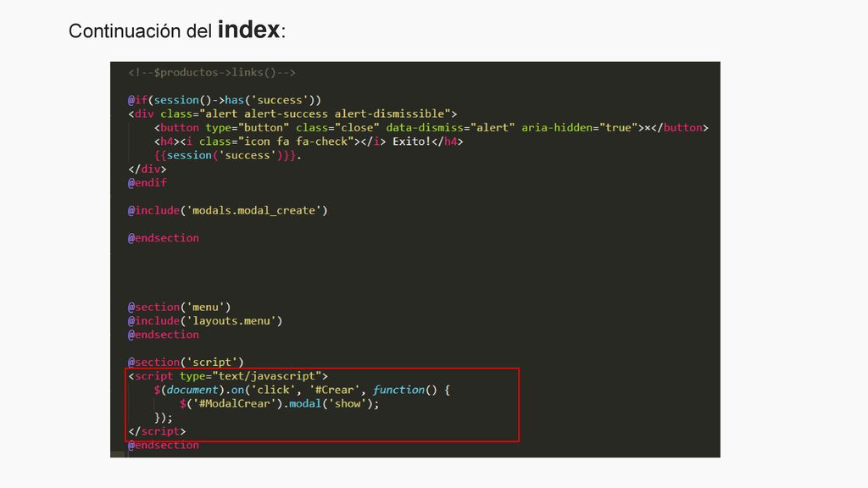The height and width of the screenshot is (488, 868).
Task: Click the h4 'Exito!' line
Action: pyautogui.click(x=309, y=141)
